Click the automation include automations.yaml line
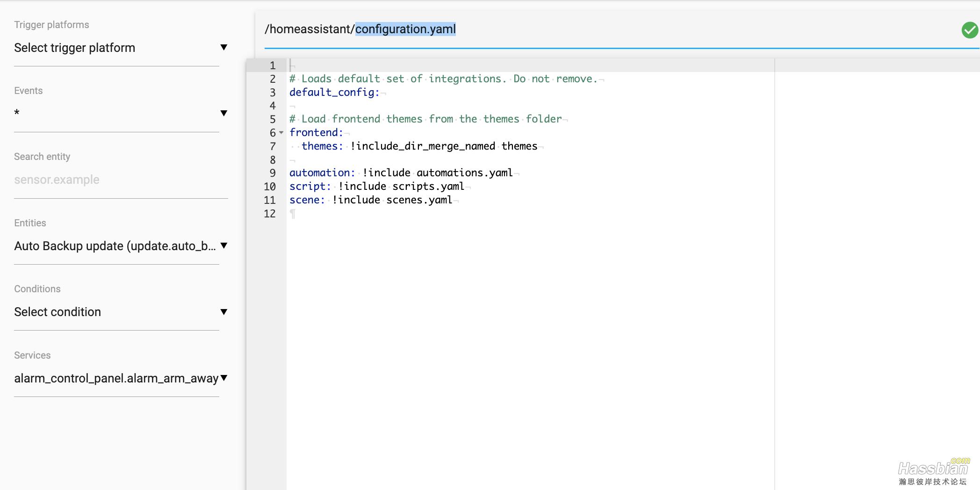 pyautogui.click(x=401, y=173)
